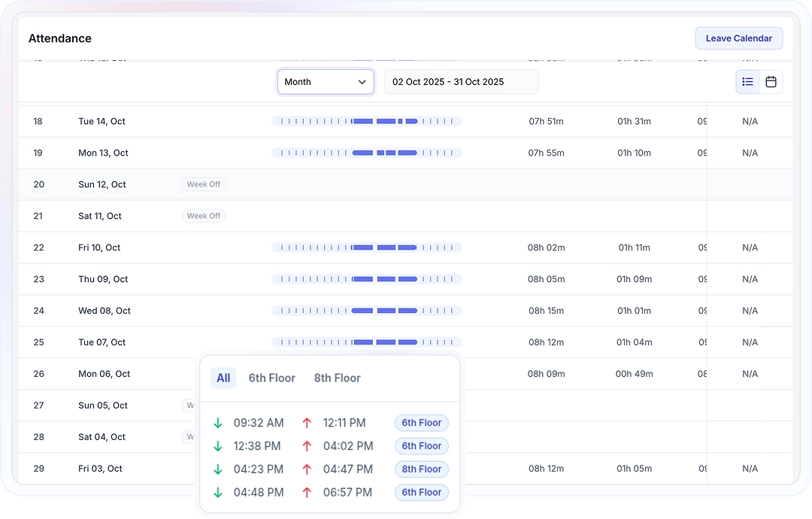This screenshot has height=519, width=812.
Task: Select the All tab in the popup
Action: [223, 378]
